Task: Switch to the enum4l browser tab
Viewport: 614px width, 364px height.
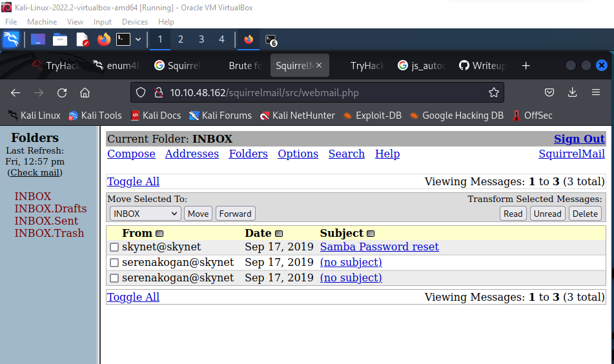Action: click(x=117, y=65)
